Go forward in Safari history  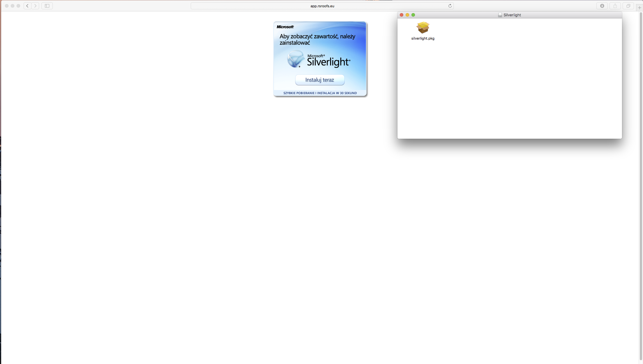(35, 6)
